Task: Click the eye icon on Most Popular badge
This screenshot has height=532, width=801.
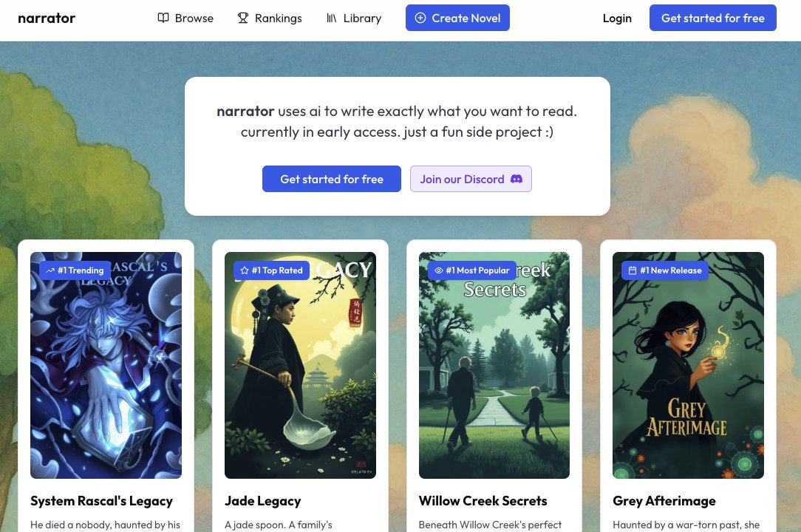Action: 438,270
